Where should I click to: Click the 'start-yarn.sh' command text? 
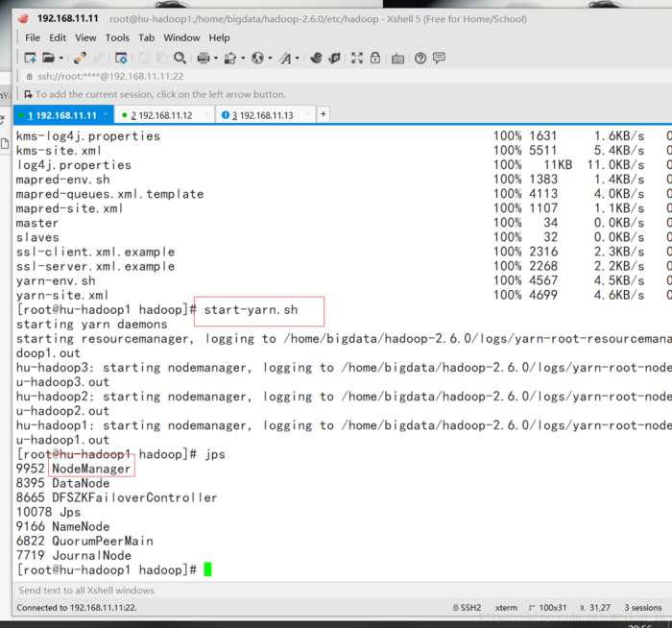click(x=251, y=309)
